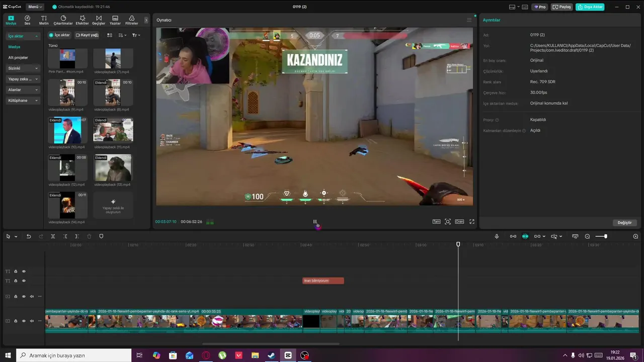Select the videoplayback (13).mp4 thumbnail

click(x=113, y=167)
